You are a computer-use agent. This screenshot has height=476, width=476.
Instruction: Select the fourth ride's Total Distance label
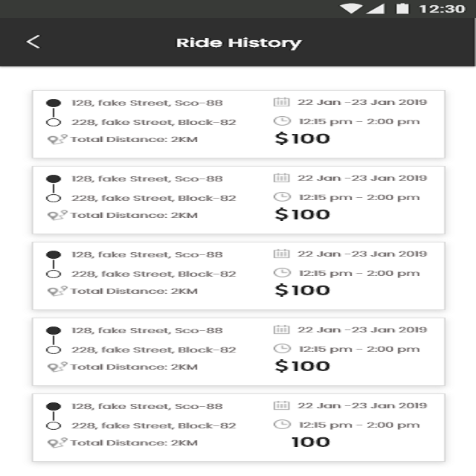(x=134, y=367)
